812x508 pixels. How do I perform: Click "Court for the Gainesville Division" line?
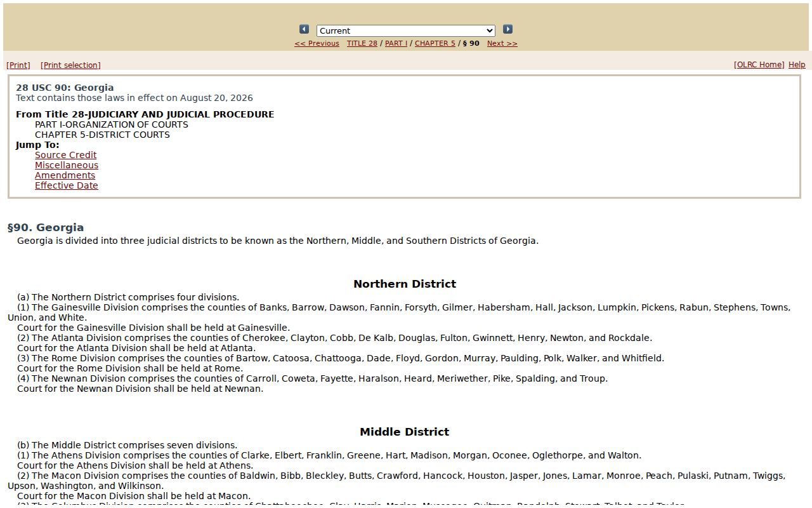(x=154, y=328)
